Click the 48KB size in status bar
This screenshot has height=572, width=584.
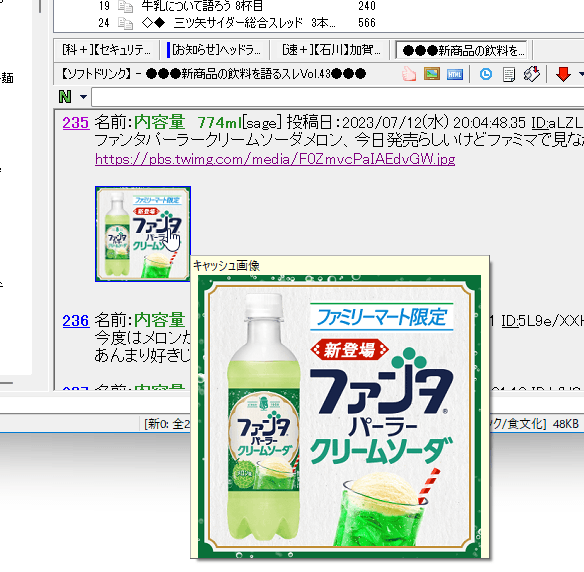565,423
